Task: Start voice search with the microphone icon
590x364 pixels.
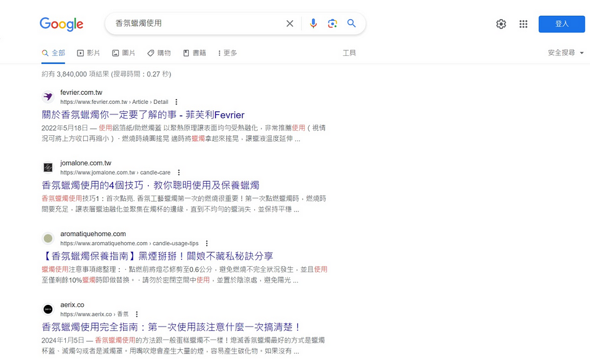Action: pyautogui.click(x=313, y=24)
